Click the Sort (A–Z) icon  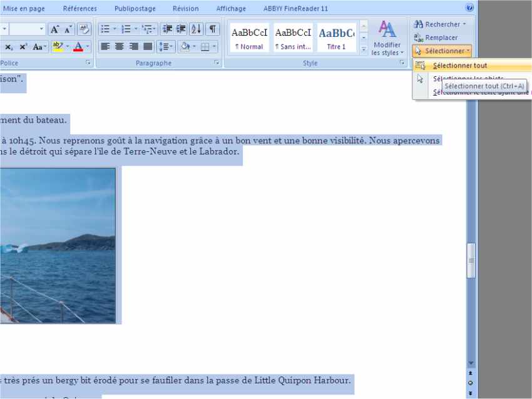point(196,29)
